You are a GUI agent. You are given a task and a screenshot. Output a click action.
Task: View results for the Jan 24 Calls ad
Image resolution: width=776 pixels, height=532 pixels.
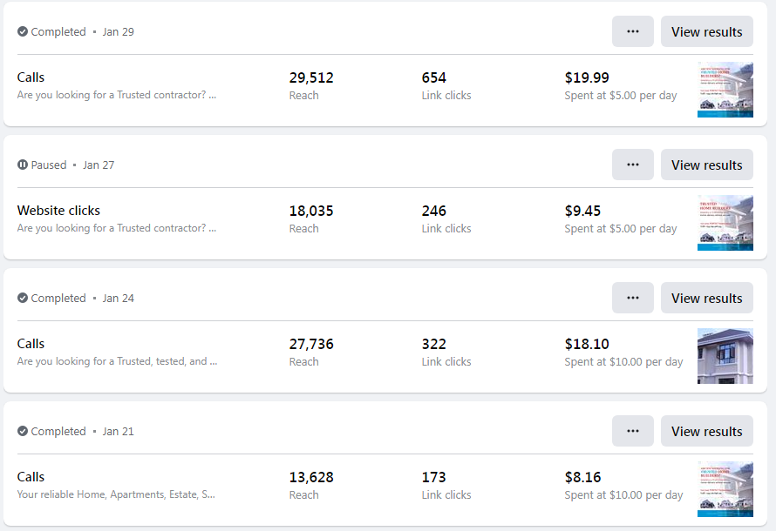pyautogui.click(x=707, y=298)
